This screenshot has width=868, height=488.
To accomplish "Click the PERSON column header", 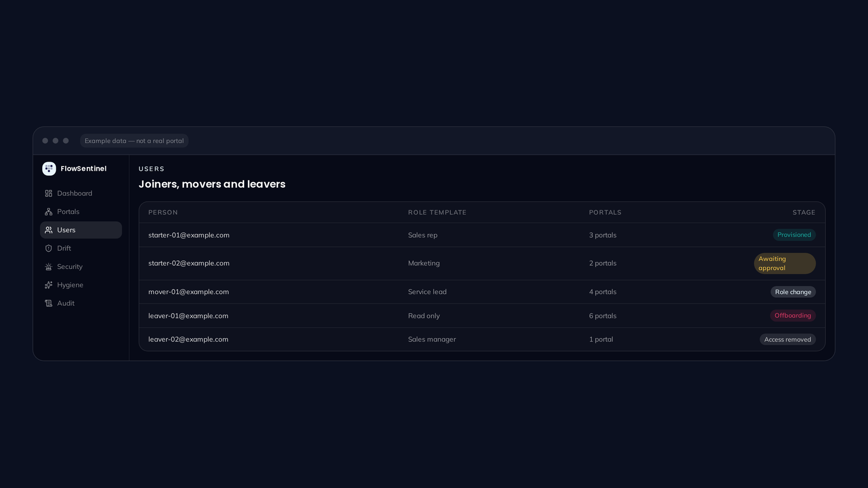I will (163, 213).
